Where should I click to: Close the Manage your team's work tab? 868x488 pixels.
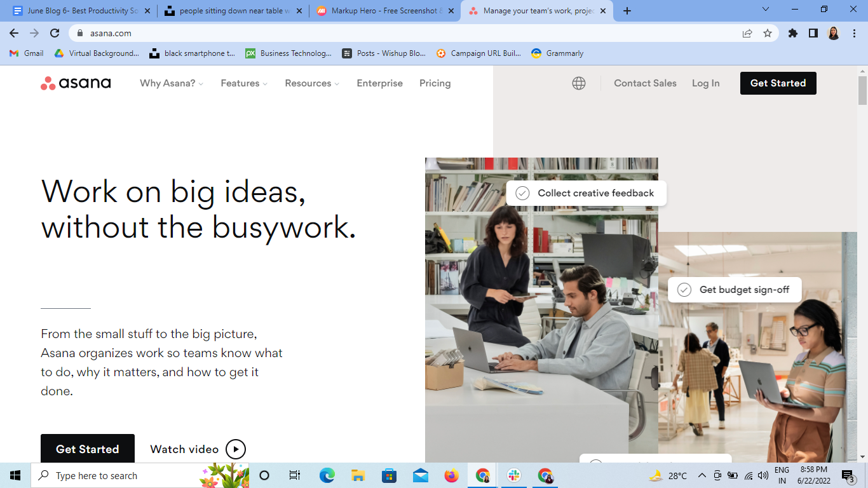603,11
